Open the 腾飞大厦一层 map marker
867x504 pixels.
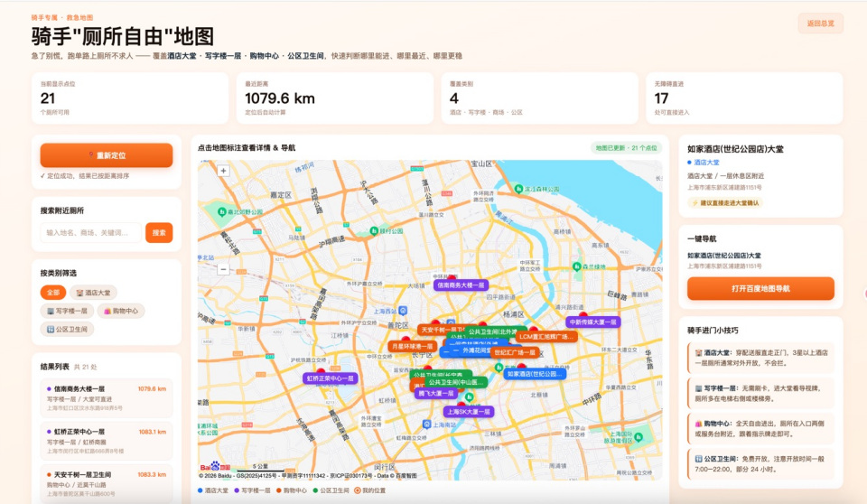point(435,393)
